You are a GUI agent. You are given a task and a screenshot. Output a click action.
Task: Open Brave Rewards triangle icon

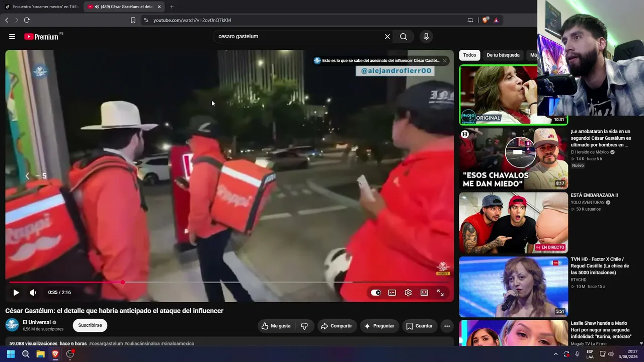(496, 20)
